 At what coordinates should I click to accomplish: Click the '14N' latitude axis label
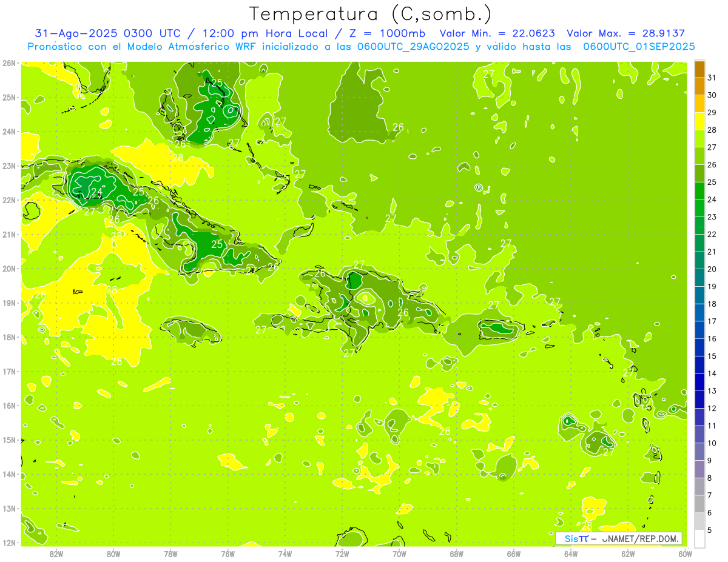[8, 474]
